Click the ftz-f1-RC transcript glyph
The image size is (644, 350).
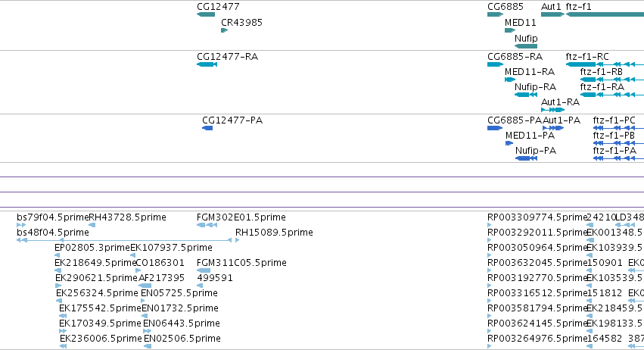tap(605, 64)
